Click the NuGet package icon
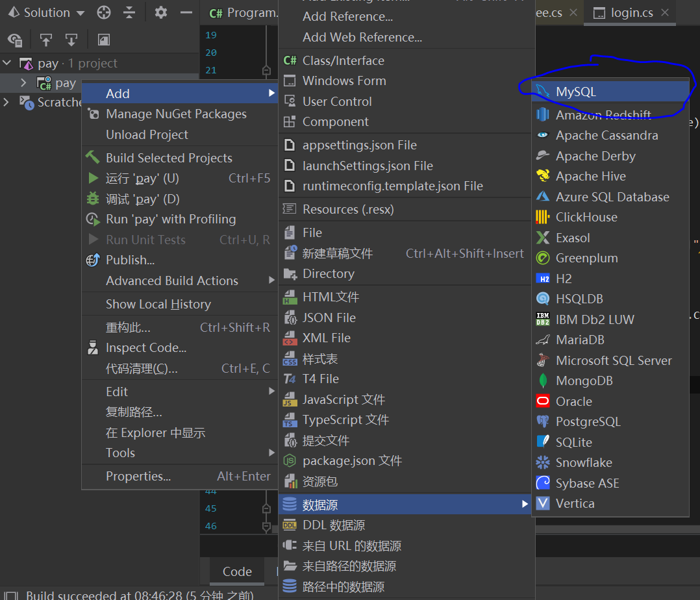This screenshot has width=700, height=600. coord(94,114)
